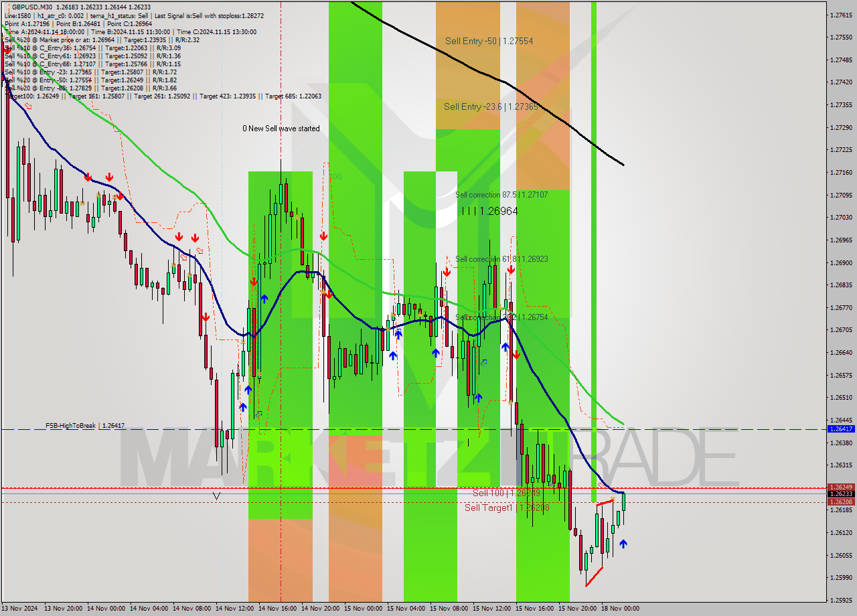Click the 'V' marker on the chart

pyautogui.click(x=216, y=496)
